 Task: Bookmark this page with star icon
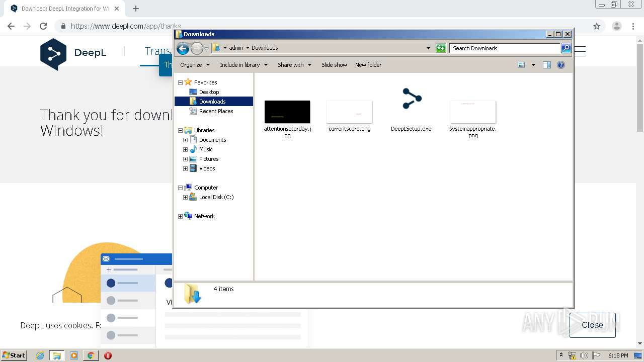(597, 26)
